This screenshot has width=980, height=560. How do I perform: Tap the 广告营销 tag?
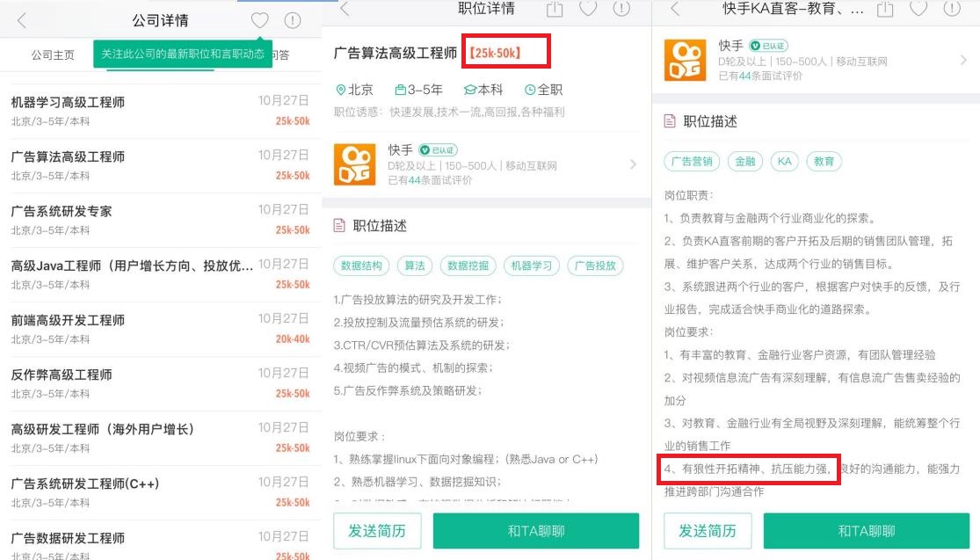pyautogui.click(x=692, y=162)
